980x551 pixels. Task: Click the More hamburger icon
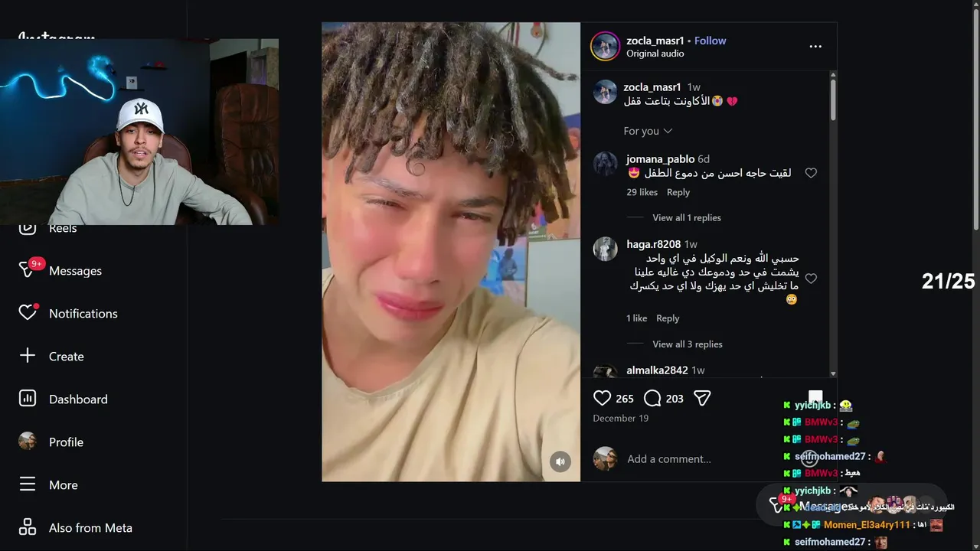coord(28,484)
